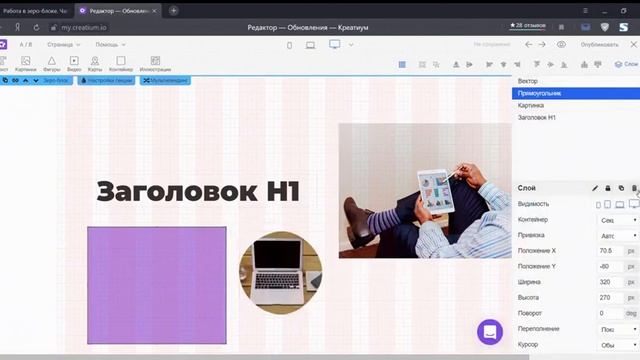Image resolution: width=640 pixels, height=360 pixels.
Task: Align selected layer to top edge
Action: [537, 64]
